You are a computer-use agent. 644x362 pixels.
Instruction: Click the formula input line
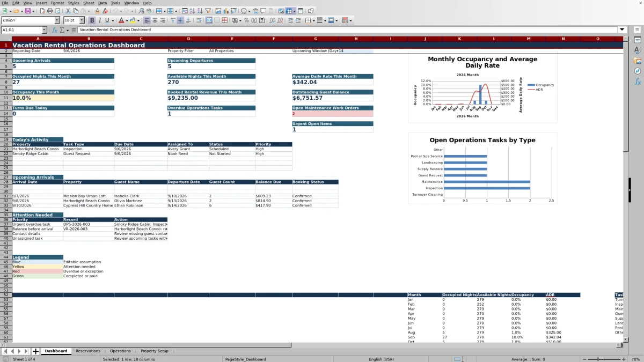(348, 30)
